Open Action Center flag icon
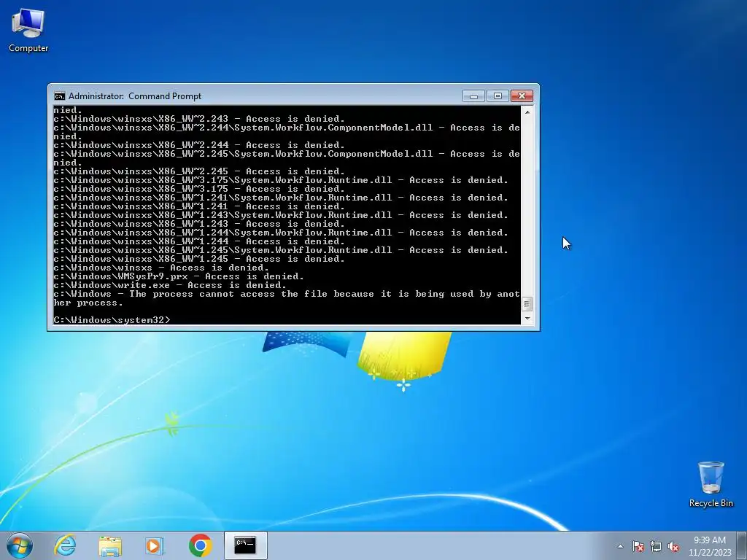 coord(638,546)
